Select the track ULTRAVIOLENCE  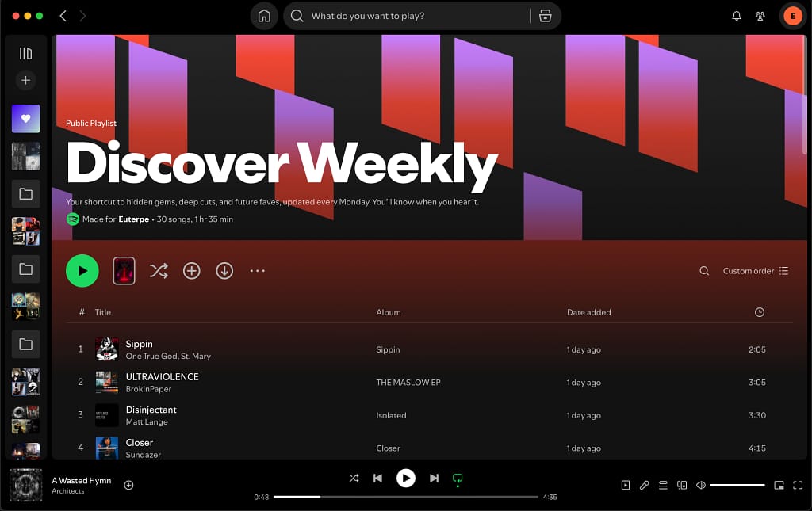click(x=162, y=376)
